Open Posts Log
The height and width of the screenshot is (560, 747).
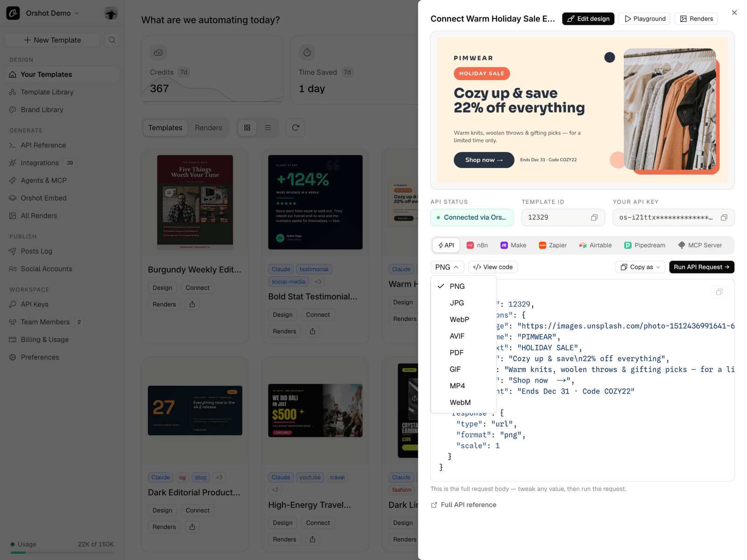[62, 251]
